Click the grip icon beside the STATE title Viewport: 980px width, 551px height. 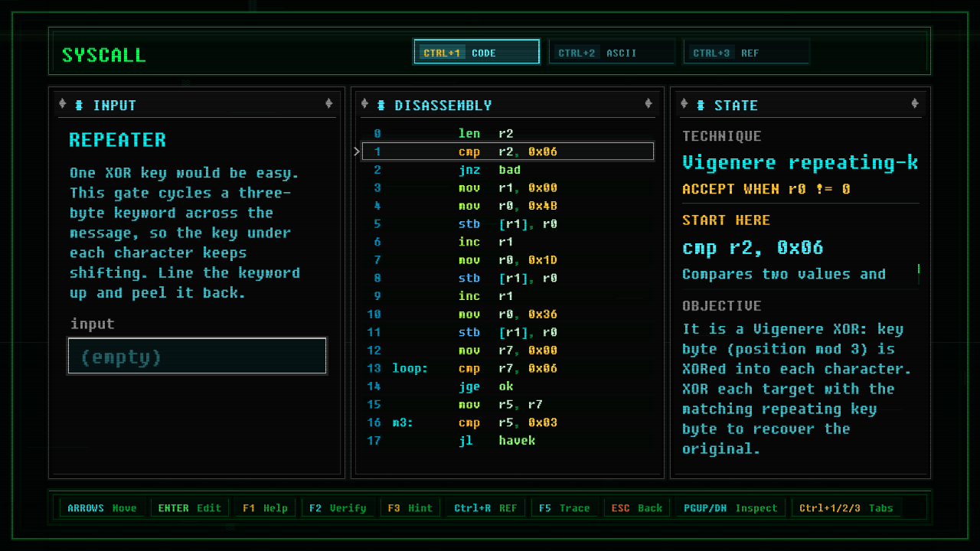tap(701, 105)
